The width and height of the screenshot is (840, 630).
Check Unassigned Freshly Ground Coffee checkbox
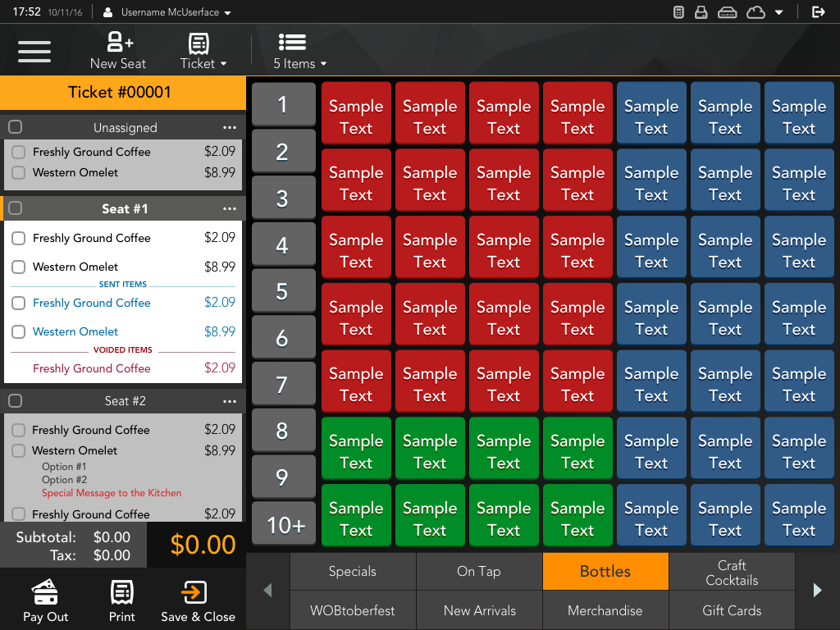(x=19, y=152)
